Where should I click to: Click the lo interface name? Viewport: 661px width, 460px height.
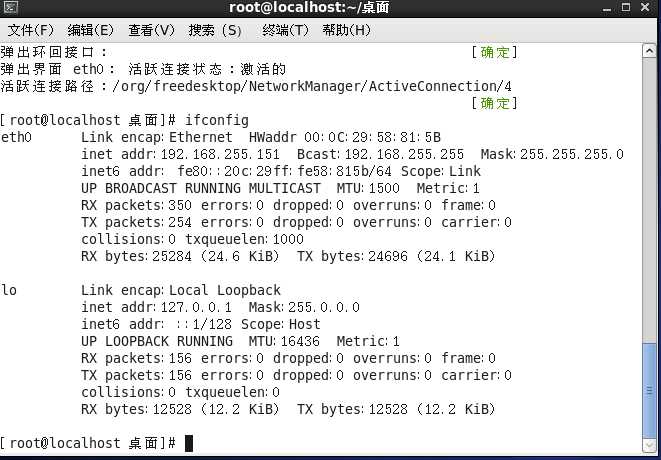click(x=9, y=290)
